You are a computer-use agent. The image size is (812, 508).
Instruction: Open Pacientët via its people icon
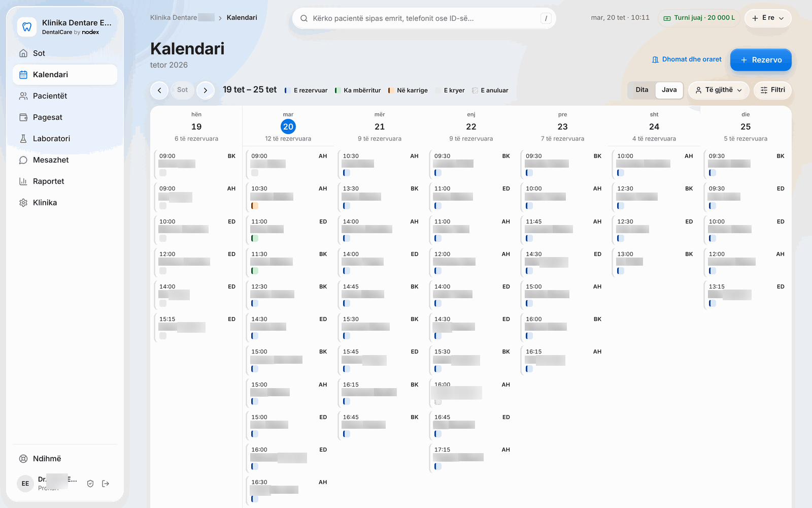23,96
